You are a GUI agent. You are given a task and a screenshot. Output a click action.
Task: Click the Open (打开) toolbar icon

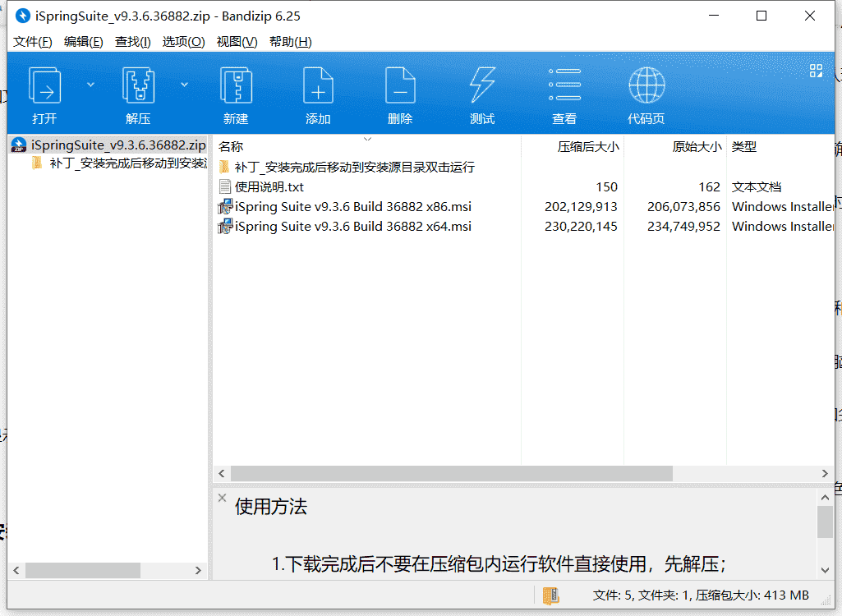click(44, 85)
